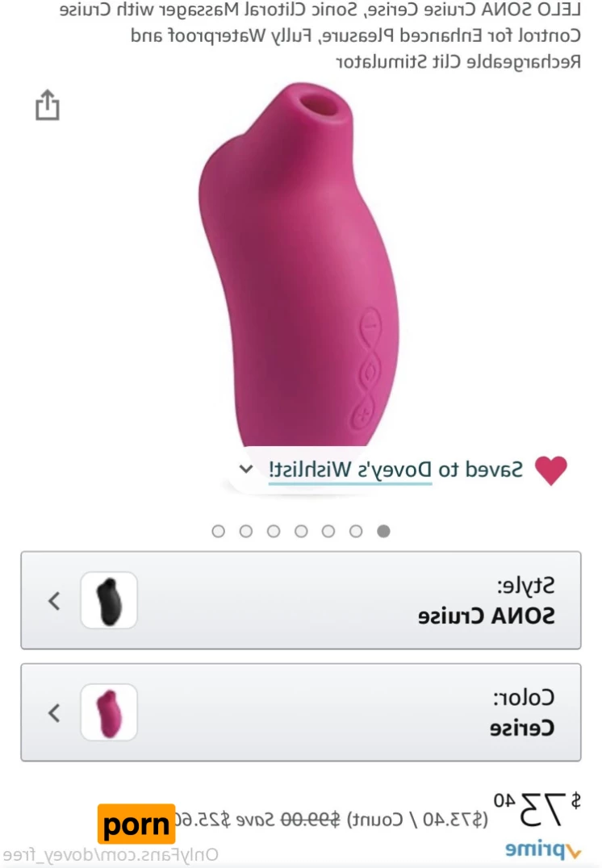Click the $73.40 price text
The height and width of the screenshot is (868, 602).
click(x=537, y=810)
